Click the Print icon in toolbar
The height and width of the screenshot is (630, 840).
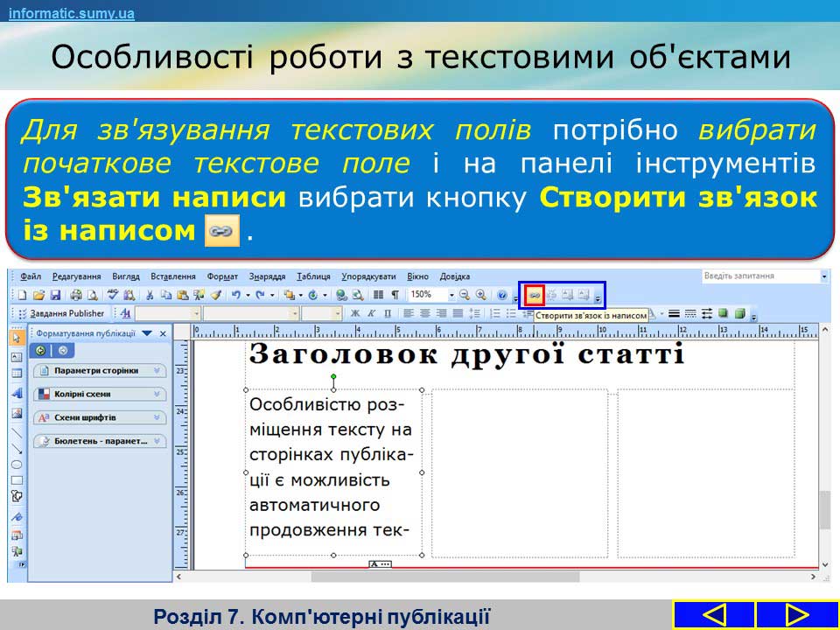(76, 296)
